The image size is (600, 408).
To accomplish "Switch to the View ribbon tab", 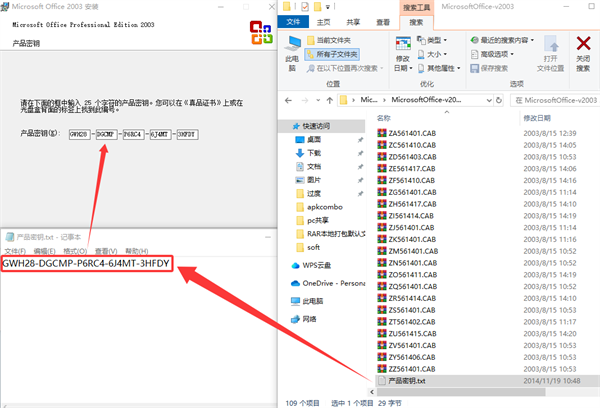I will pos(383,22).
